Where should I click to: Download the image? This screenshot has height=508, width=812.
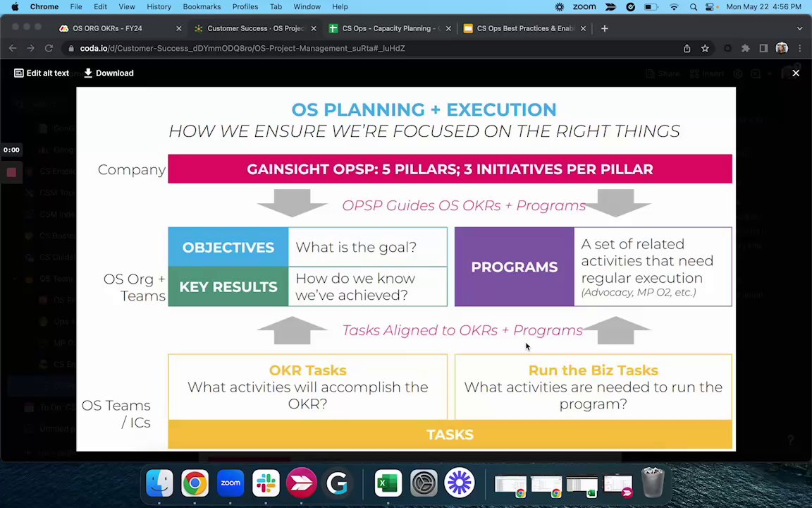(109, 73)
